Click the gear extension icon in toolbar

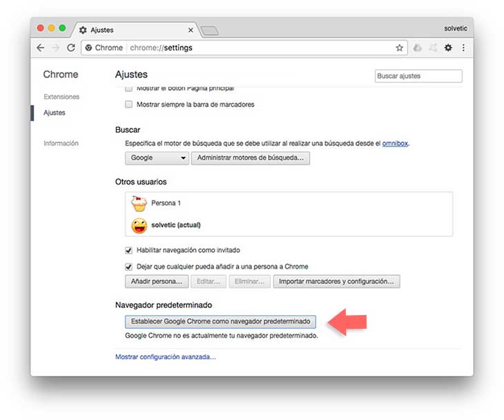(x=448, y=48)
